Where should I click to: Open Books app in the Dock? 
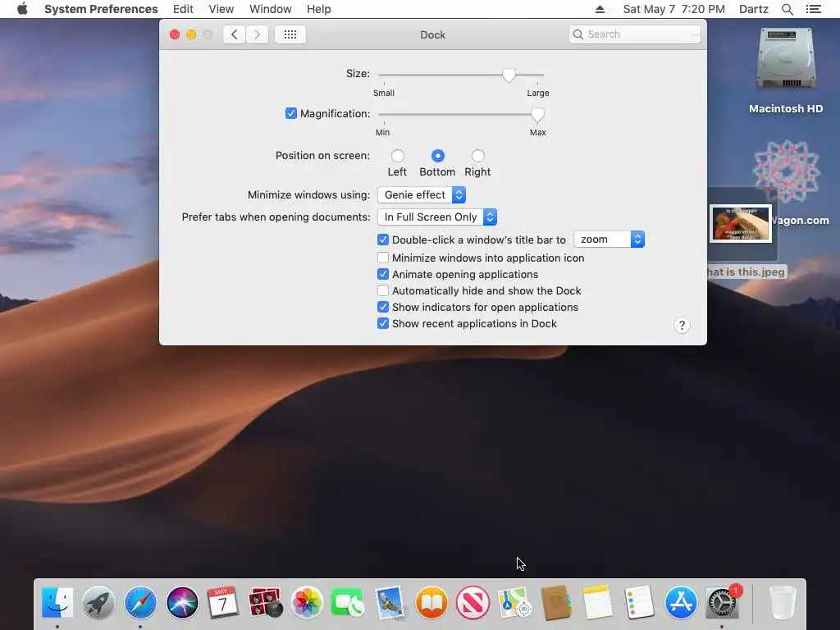tap(431, 603)
